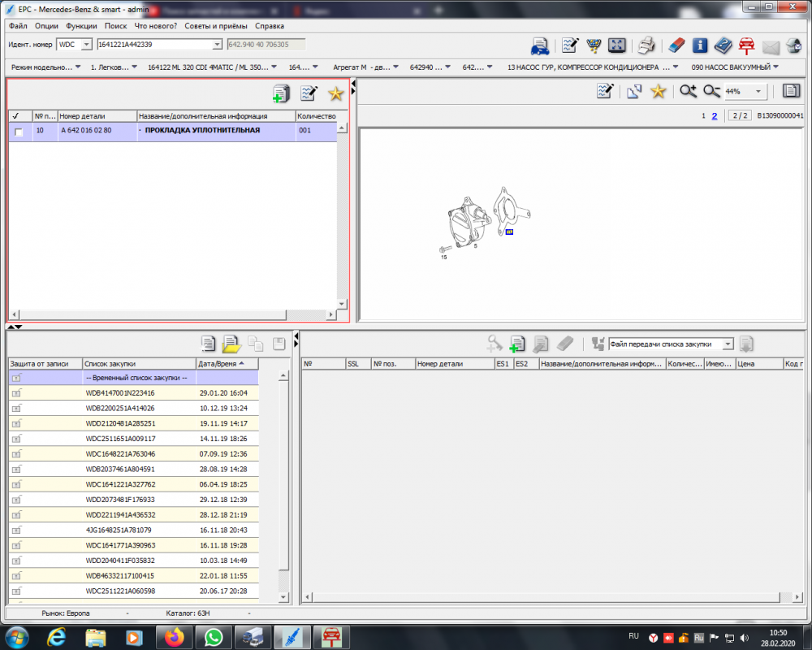The image size is (812, 650).
Task: Open Internet Explorer from the taskbar
Action: (56, 637)
